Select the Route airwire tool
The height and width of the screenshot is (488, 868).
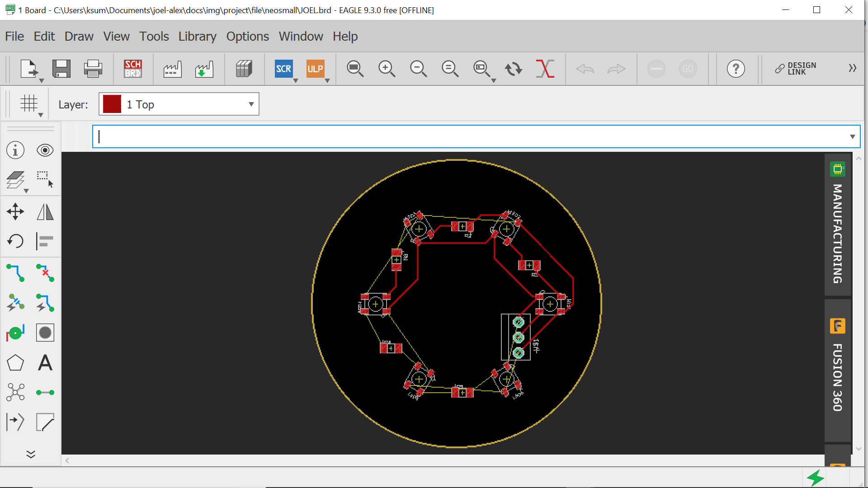(x=15, y=273)
